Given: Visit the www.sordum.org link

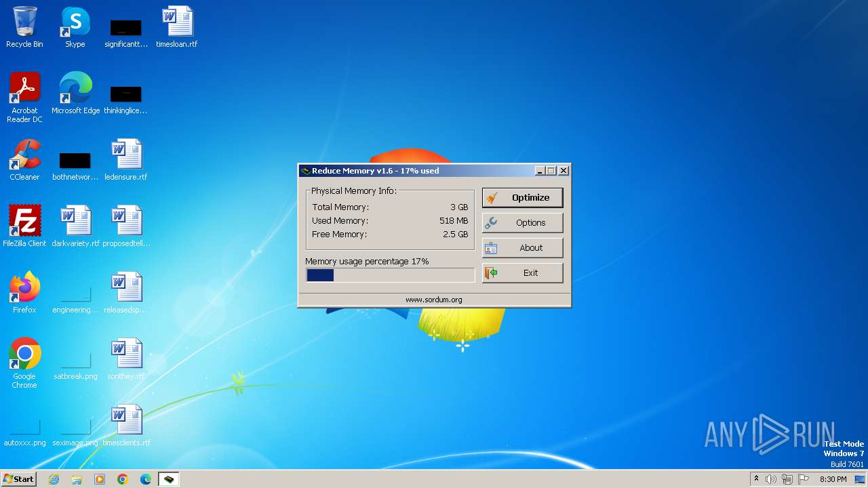Looking at the screenshot, I should tap(434, 300).
